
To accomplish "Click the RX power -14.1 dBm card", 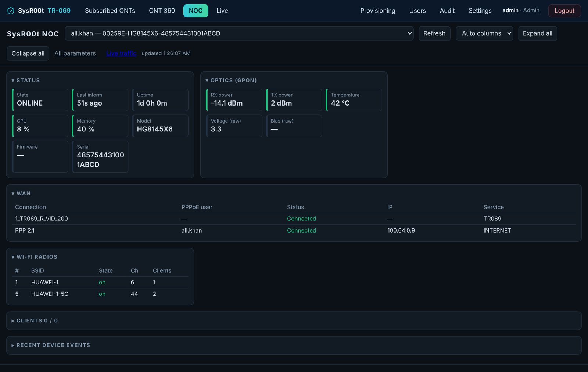I will (x=234, y=100).
